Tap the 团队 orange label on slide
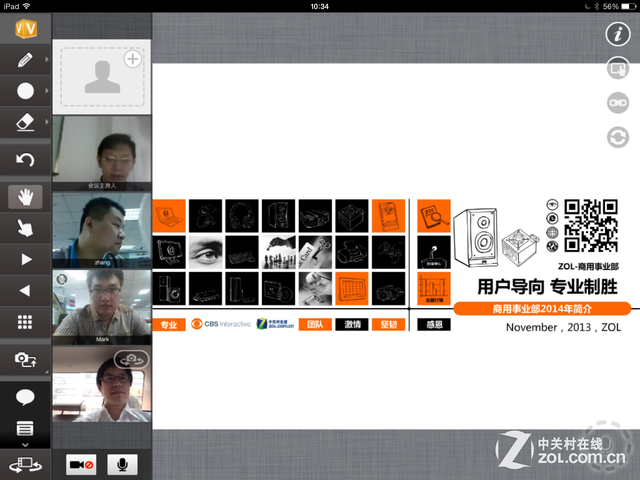Screen dimensions: 640x480 (315, 324)
